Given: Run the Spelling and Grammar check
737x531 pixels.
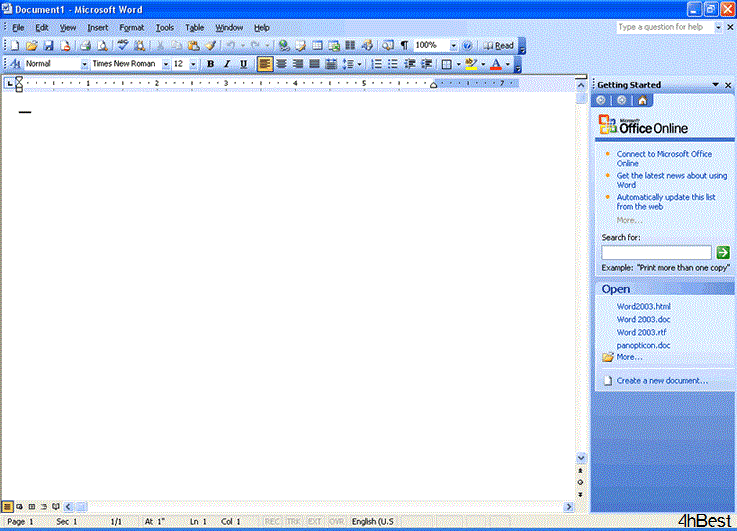Looking at the screenshot, I should 123,46.
